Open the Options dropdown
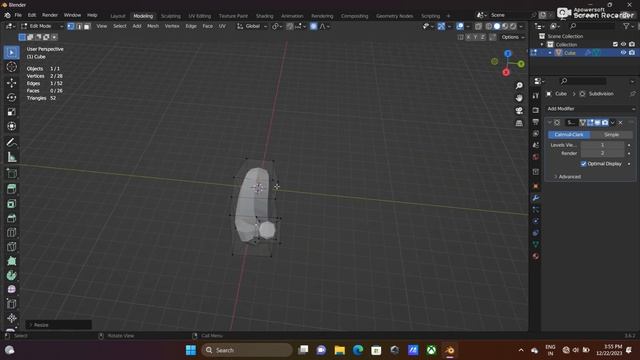Image resolution: width=640 pixels, height=360 pixels. [x=512, y=37]
